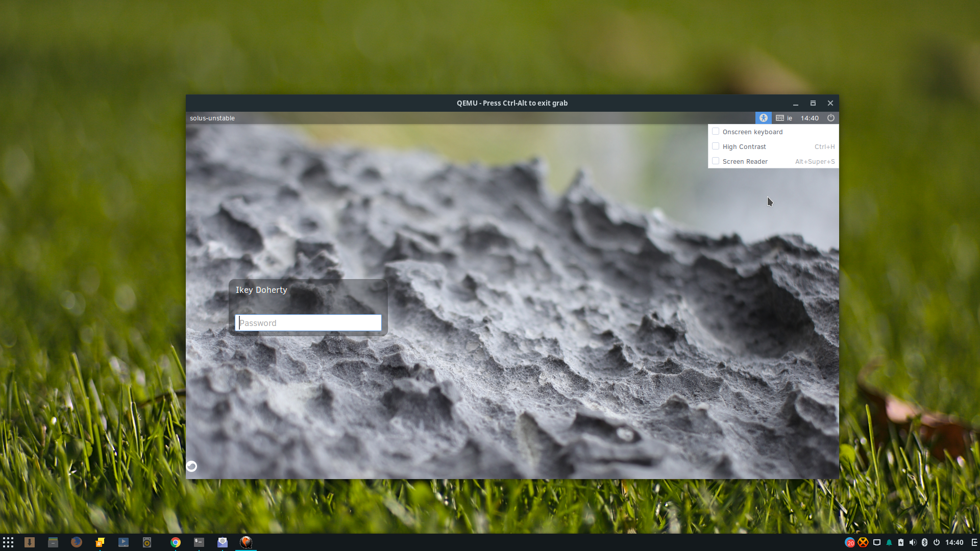This screenshot has width=980, height=551.
Task: Focus the Password input field
Action: 308,323
